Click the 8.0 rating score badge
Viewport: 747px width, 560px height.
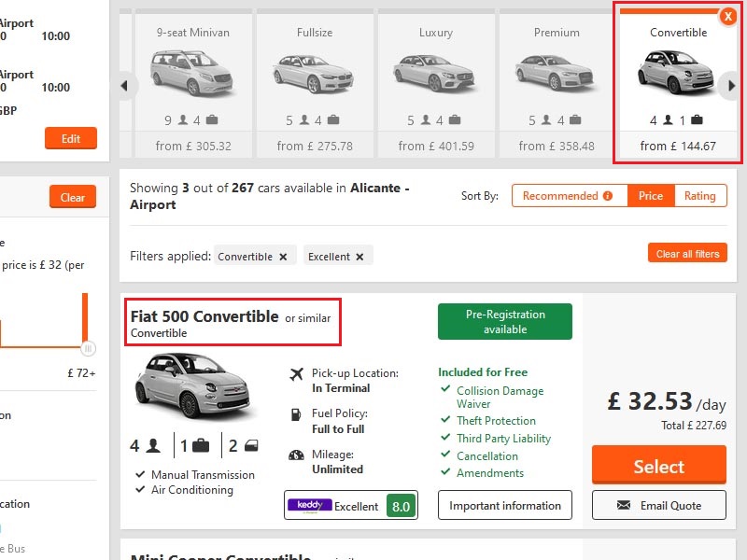point(401,506)
